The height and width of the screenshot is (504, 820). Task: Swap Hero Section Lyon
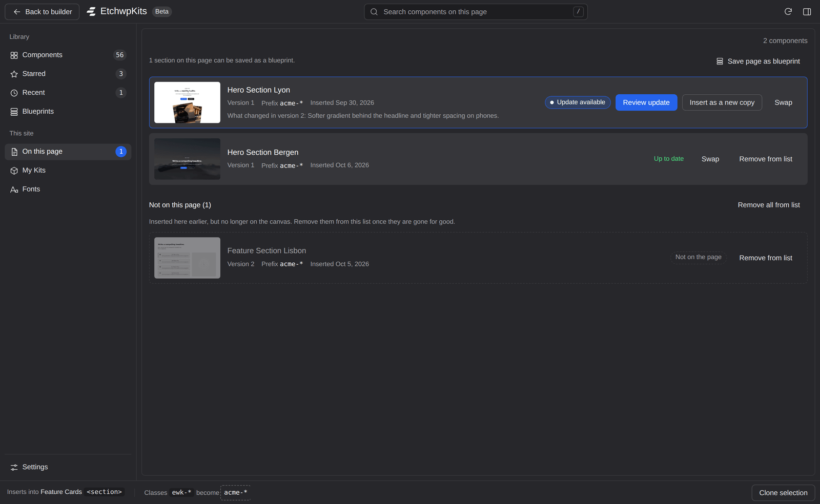[783, 102]
